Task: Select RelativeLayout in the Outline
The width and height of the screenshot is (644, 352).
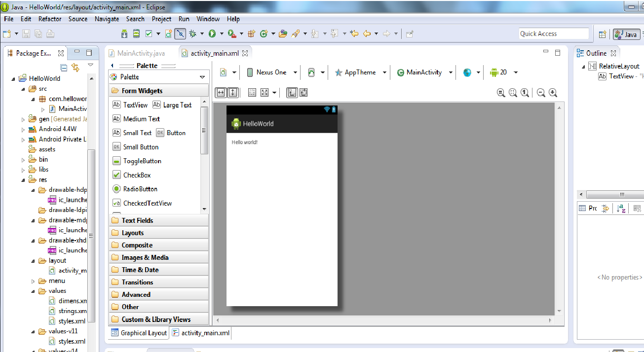Action: 619,66
